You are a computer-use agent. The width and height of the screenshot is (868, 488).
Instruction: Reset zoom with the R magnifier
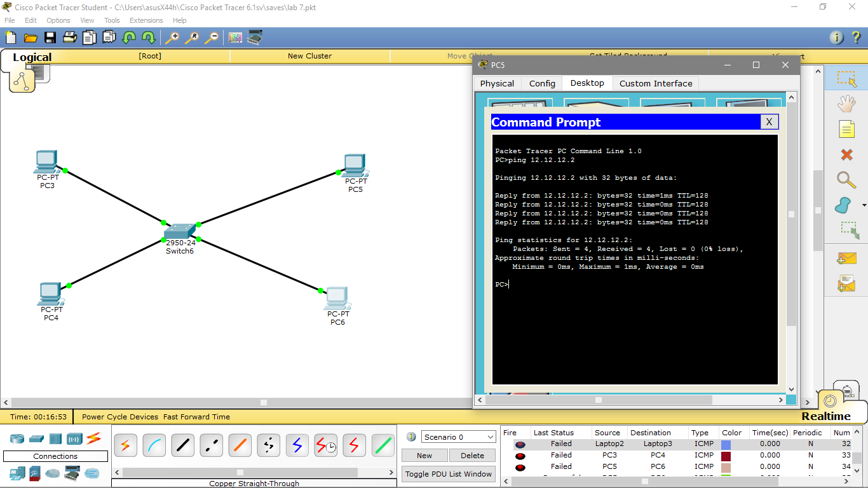[x=192, y=37]
